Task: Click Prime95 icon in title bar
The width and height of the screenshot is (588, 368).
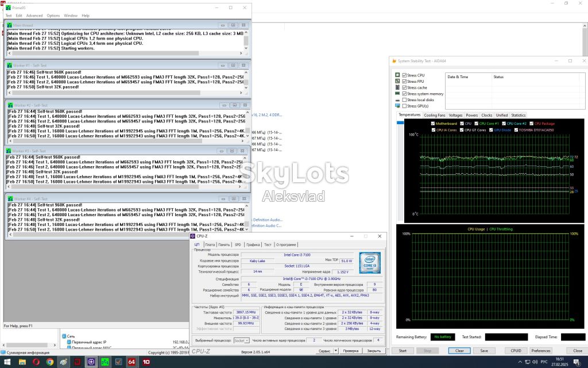Action: coord(8,7)
